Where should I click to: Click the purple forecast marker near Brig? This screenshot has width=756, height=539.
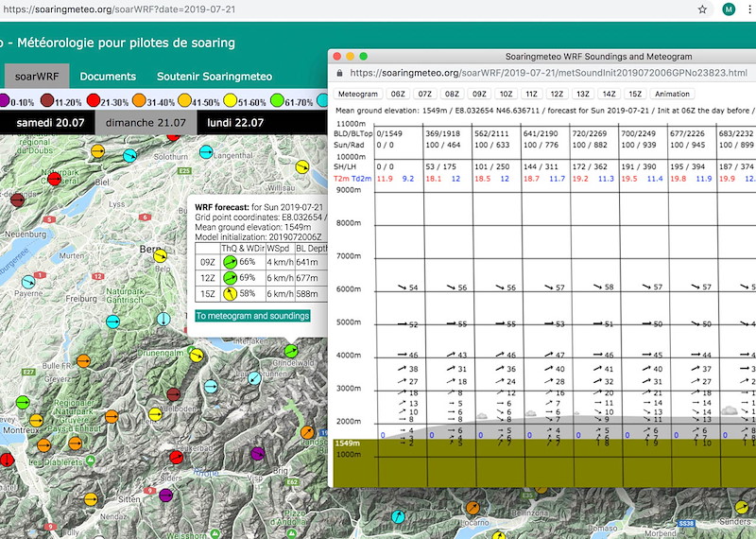click(x=256, y=454)
